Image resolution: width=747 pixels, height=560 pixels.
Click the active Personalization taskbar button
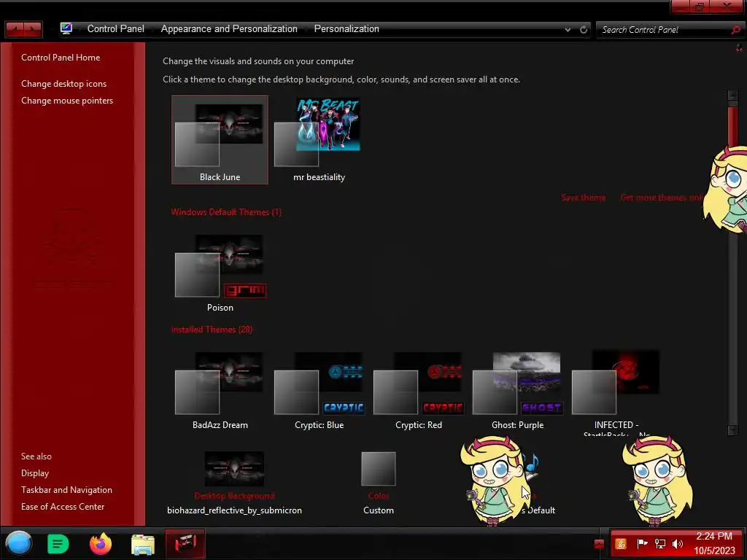185,543
